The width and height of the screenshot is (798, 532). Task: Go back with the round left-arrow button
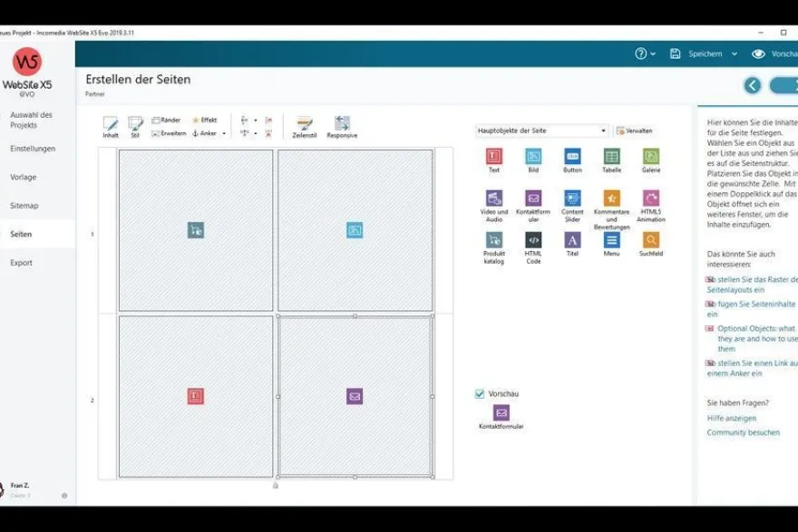click(x=752, y=85)
